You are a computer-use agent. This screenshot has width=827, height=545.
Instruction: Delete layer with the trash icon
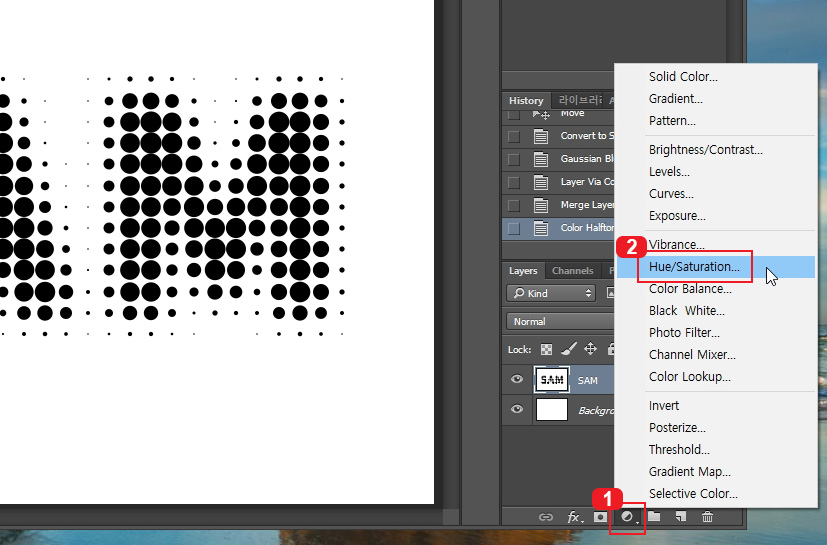click(x=708, y=517)
